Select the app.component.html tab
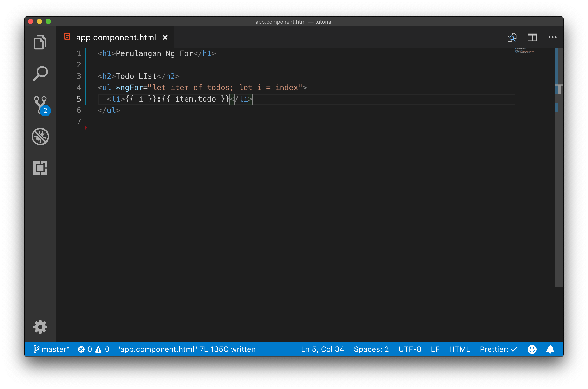Screen dimensions: 588x389 pyautogui.click(x=115, y=37)
